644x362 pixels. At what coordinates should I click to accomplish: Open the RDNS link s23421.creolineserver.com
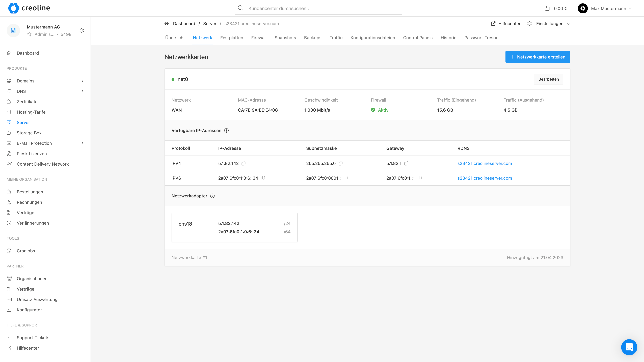(x=485, y=163)
